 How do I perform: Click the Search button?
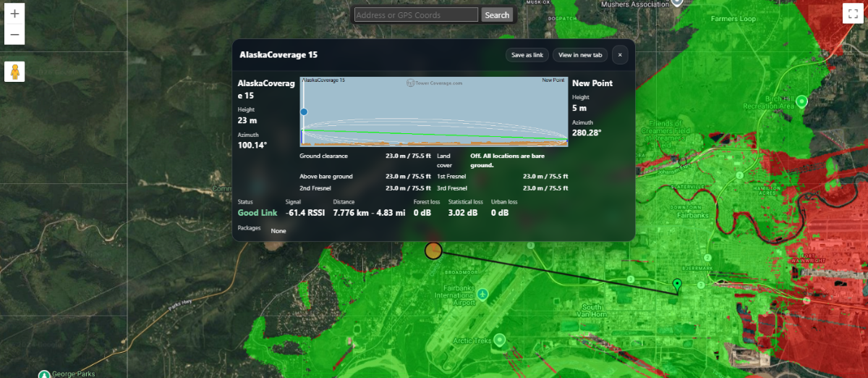point(497,14)
